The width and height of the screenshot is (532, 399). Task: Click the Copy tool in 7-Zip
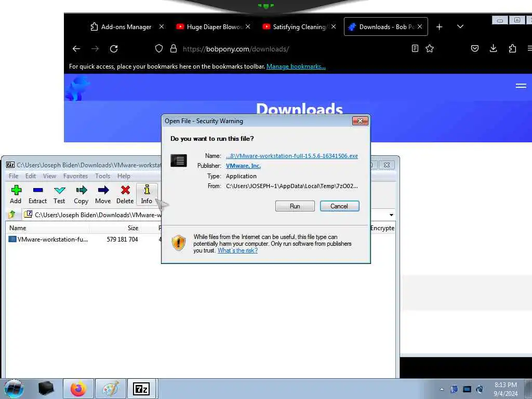tap(81, 194)
